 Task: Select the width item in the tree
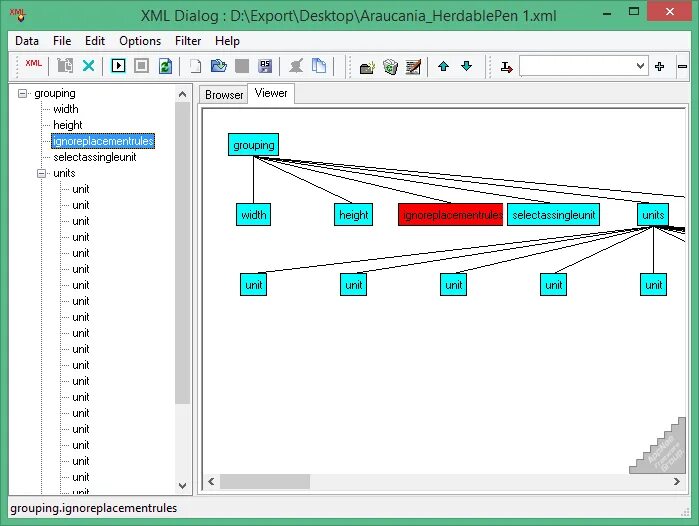click(66, 109)
